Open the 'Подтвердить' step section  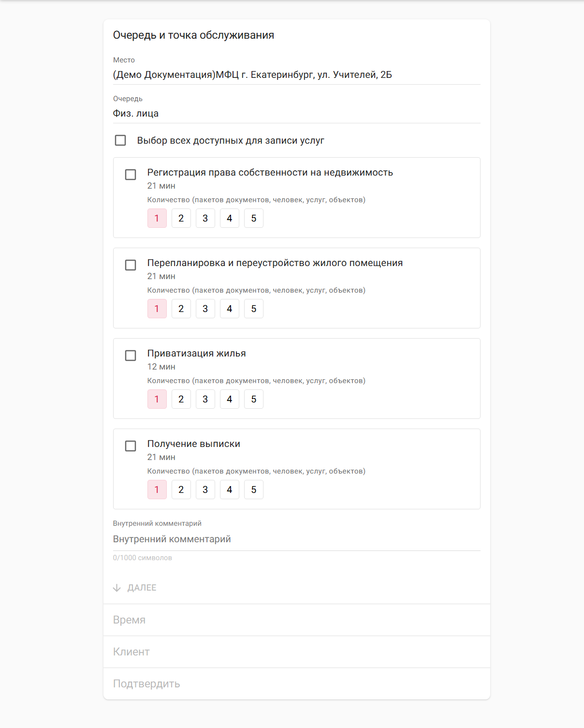coord(297,683)
